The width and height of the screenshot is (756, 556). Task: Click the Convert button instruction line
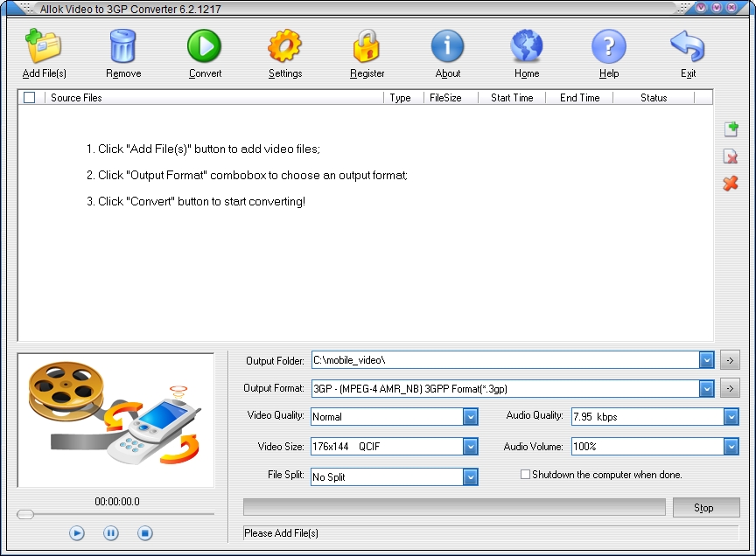pyautogui.click(x=196, y=201)
